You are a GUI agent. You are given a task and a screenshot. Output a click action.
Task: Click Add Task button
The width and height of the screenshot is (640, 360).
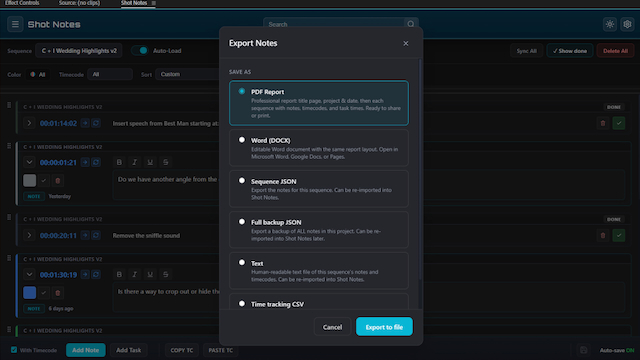(x=129, y=350)
